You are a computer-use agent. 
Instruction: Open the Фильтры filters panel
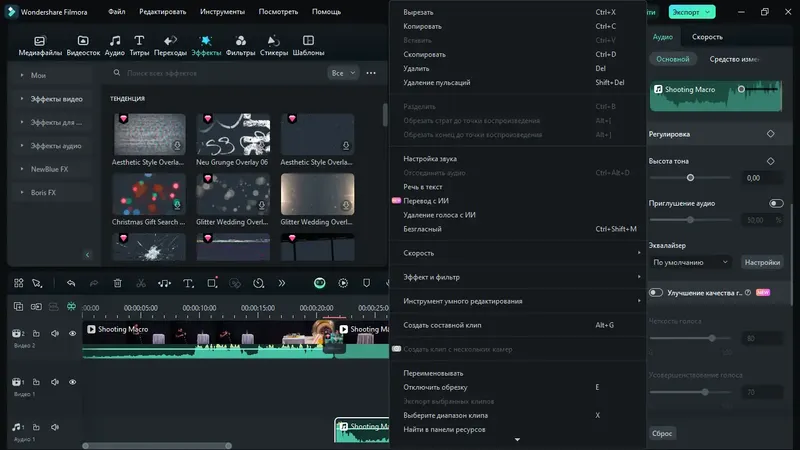[240, 45]
